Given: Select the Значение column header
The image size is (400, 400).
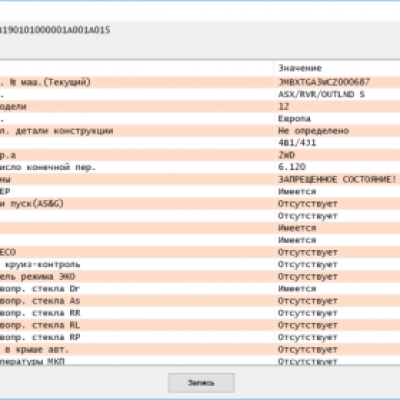Looking at the screenshot, I should pyautogui.click(x=300, y=68).
